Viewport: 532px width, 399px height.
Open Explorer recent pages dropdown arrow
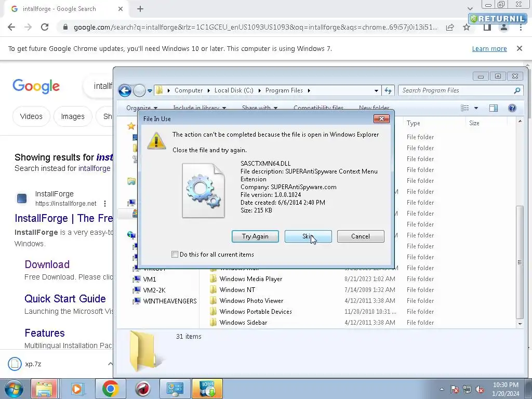[x=150, y=90]
